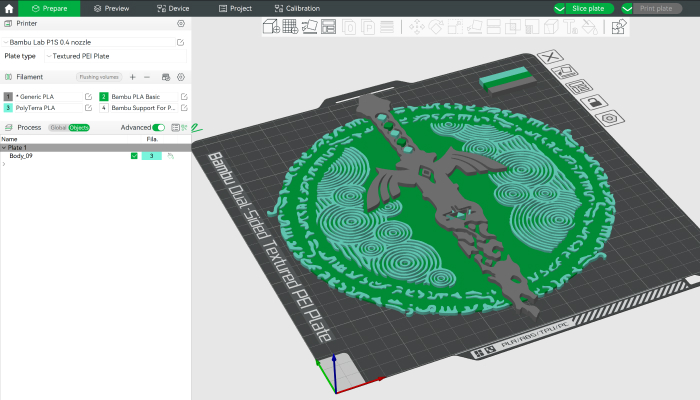Click the Home icon
This screenshot has width=700, height=400.
(9, 8)
